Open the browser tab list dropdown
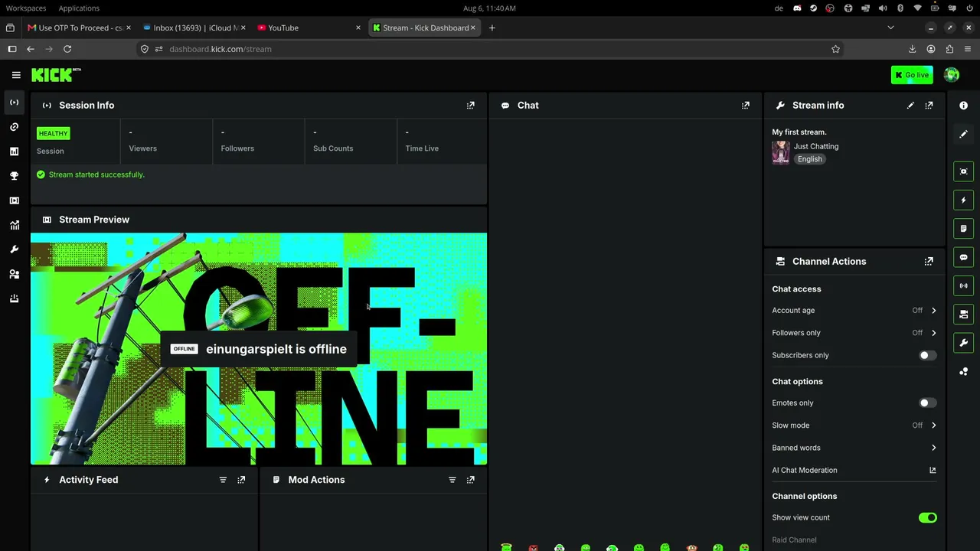Viewport: 980px width, 551px height. coord(890,28)
